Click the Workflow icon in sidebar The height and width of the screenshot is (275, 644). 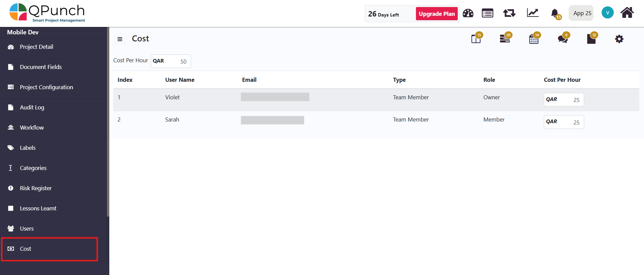click(x=11, y=128)
